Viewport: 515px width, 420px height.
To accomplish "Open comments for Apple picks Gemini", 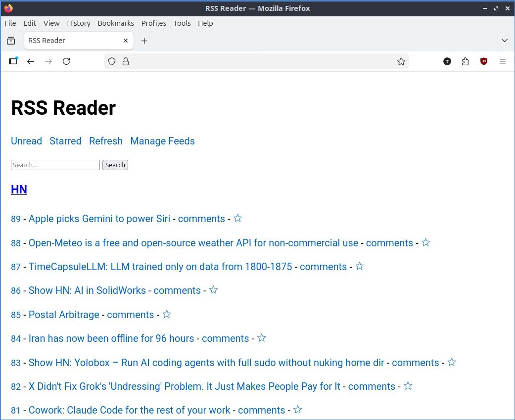I will point(201,219).
